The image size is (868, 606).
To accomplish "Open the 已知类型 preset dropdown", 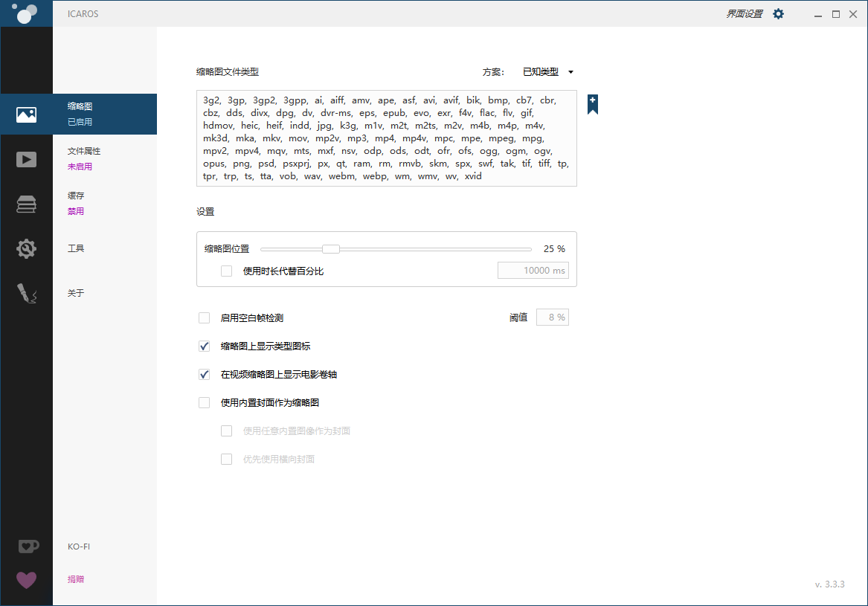I will [x=548, y=72].
